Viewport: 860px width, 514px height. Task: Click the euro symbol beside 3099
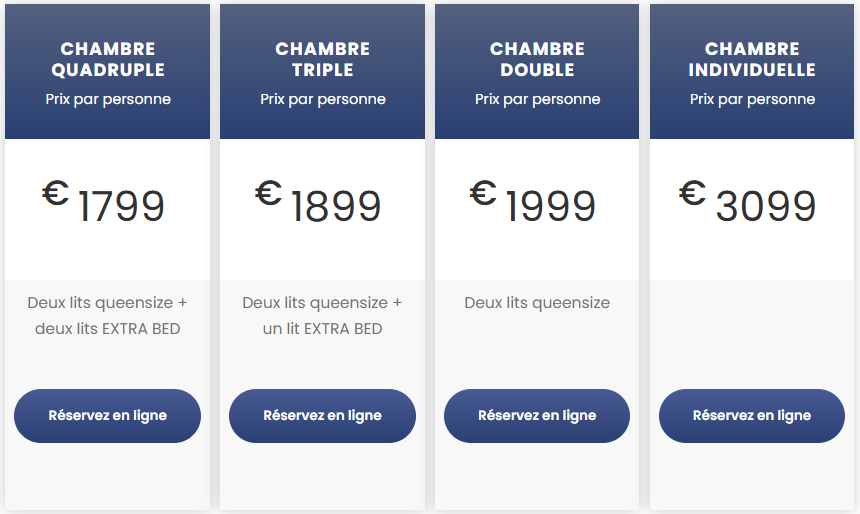pos(693,191)
